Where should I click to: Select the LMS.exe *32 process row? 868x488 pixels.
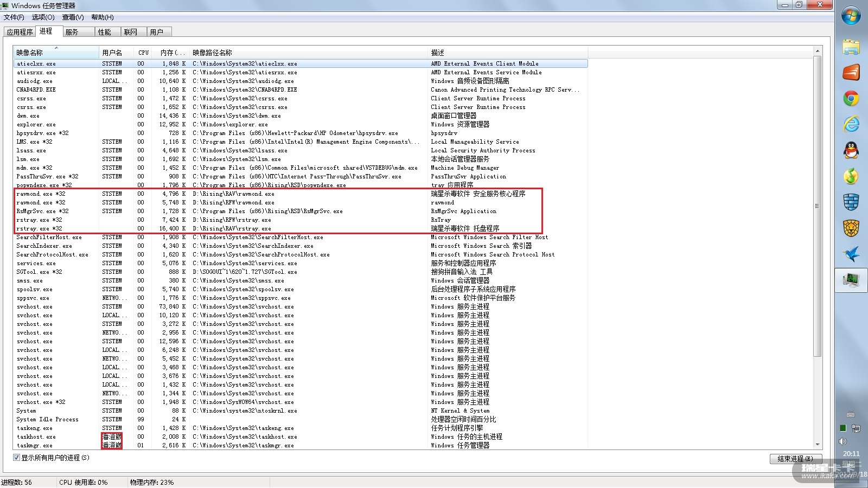point(301,142)
